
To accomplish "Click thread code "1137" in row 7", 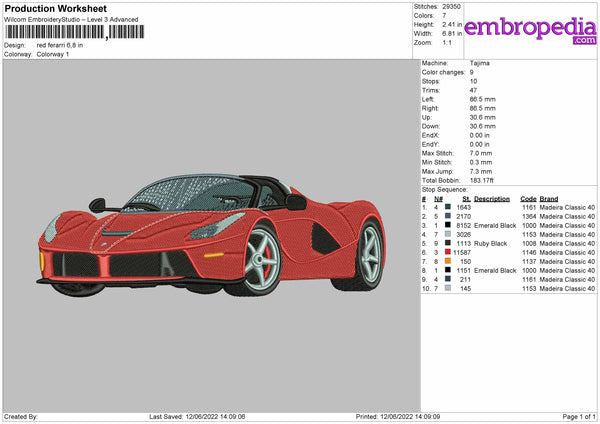I will (529, 261).
